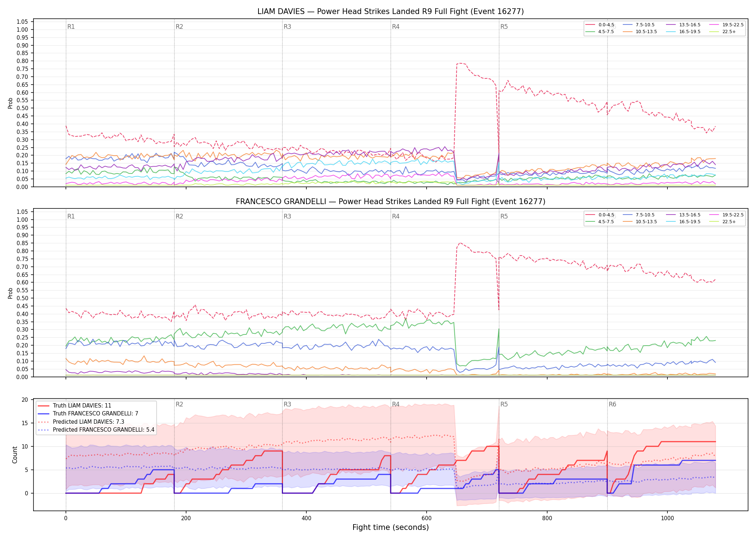This screenshot has width=756, height=540.
Task: Click R4 round marker in Count chart
Action: (396, 404)
